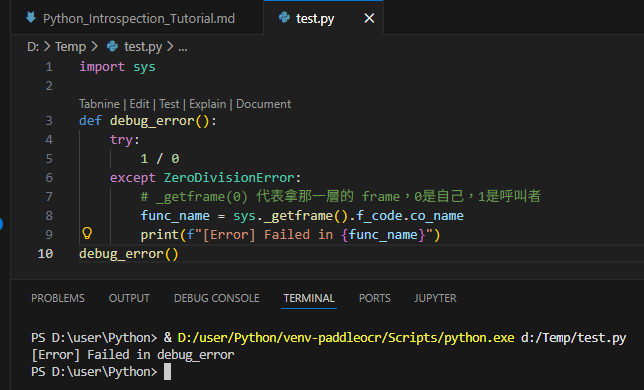Click the Temp breadcrumb folder
644x390 pixels.
[70, 47]
